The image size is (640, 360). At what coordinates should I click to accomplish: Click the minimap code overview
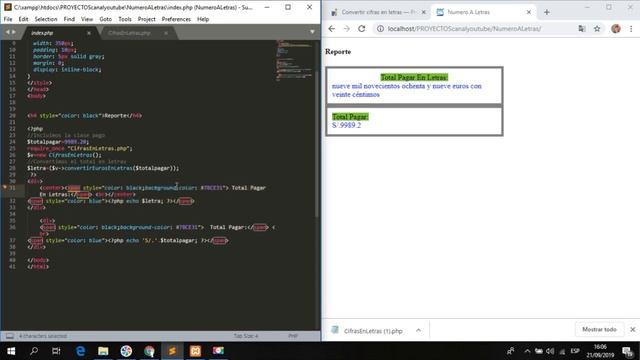click(x=293, y=60)
